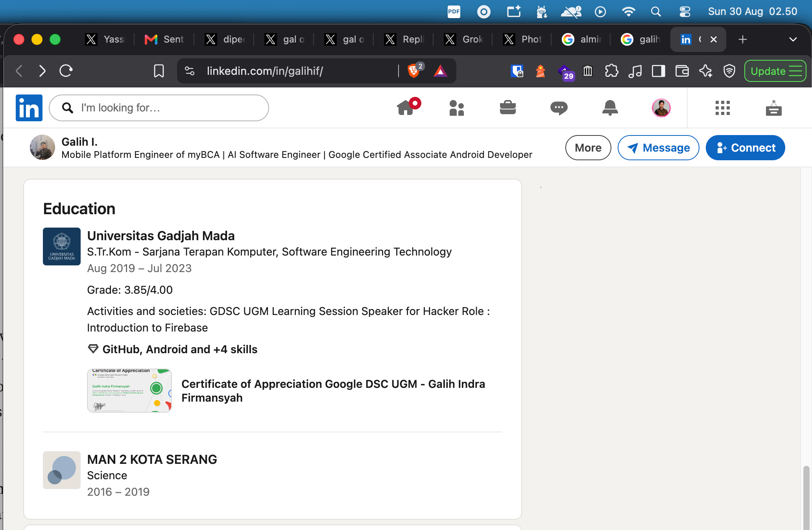Open the Messaging chat bubble icon

click(x=559, y=108)
